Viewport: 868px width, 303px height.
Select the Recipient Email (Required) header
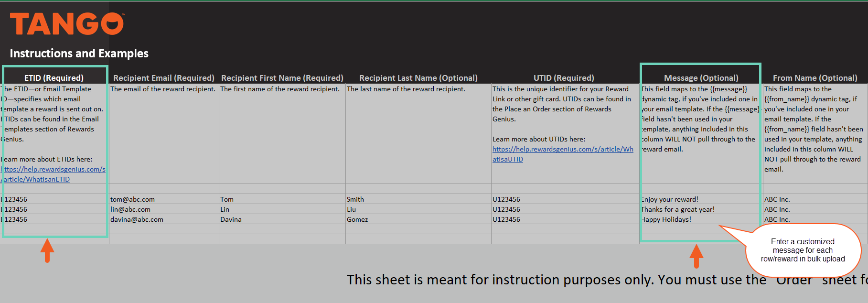point(163,78)
